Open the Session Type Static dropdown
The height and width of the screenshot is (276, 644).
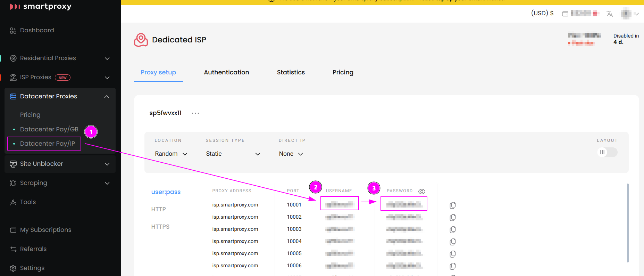[x=233, y=154]
